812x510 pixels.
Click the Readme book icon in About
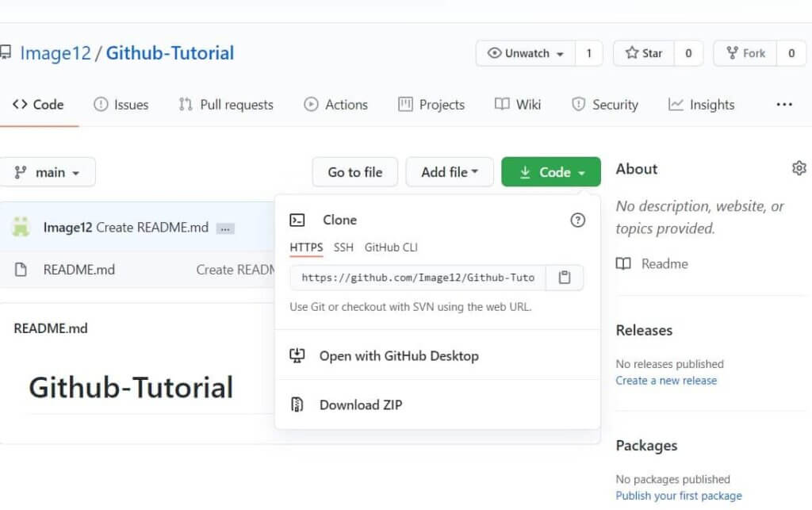point(623,263)
